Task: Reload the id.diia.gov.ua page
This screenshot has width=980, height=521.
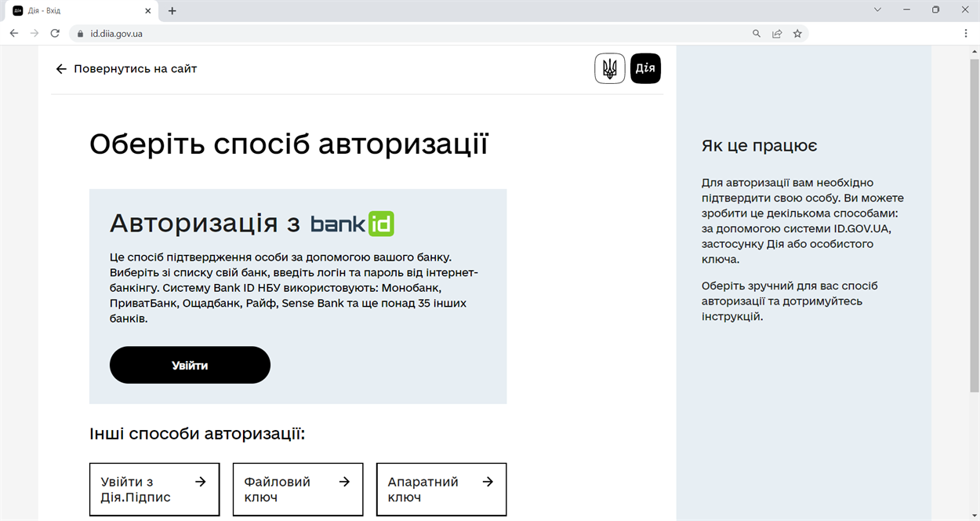Action: click(55, 34)
